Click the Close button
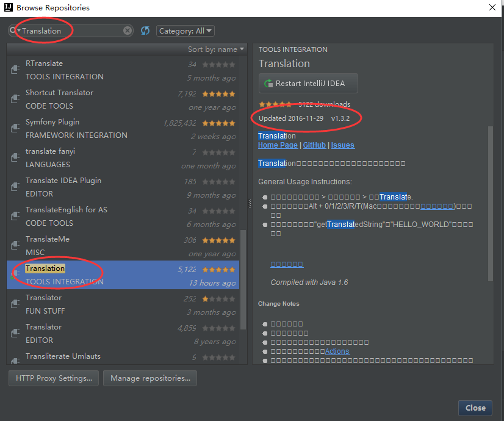 (475, 408)
